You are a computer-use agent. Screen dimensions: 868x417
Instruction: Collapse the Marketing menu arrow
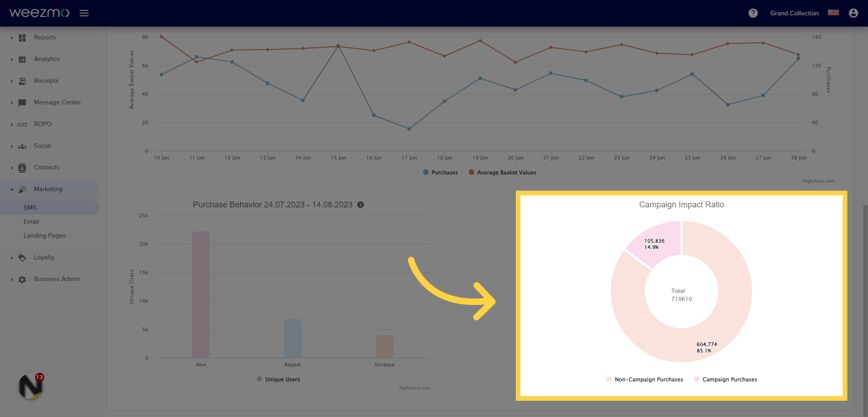click(12, 190)
